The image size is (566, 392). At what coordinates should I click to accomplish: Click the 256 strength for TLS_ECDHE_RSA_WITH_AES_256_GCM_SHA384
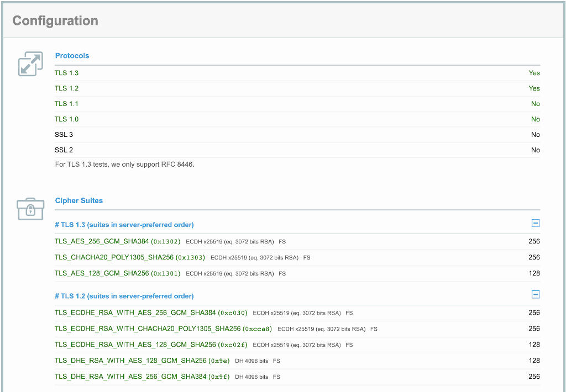point(534,312)
